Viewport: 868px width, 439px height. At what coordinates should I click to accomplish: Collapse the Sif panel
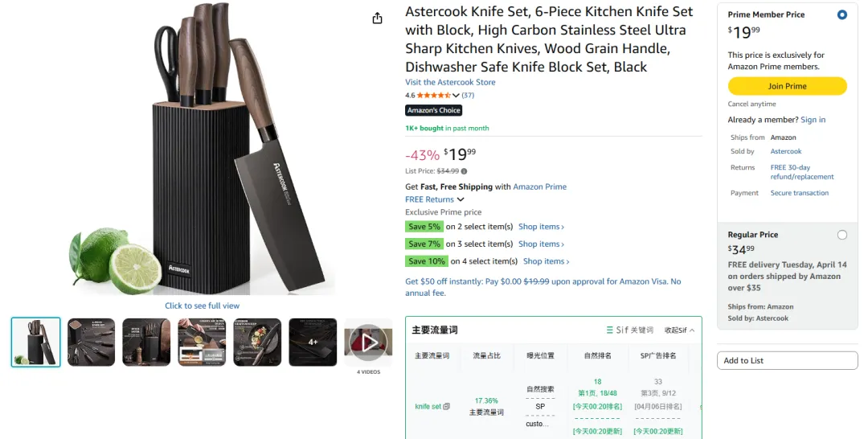[679, 330]
